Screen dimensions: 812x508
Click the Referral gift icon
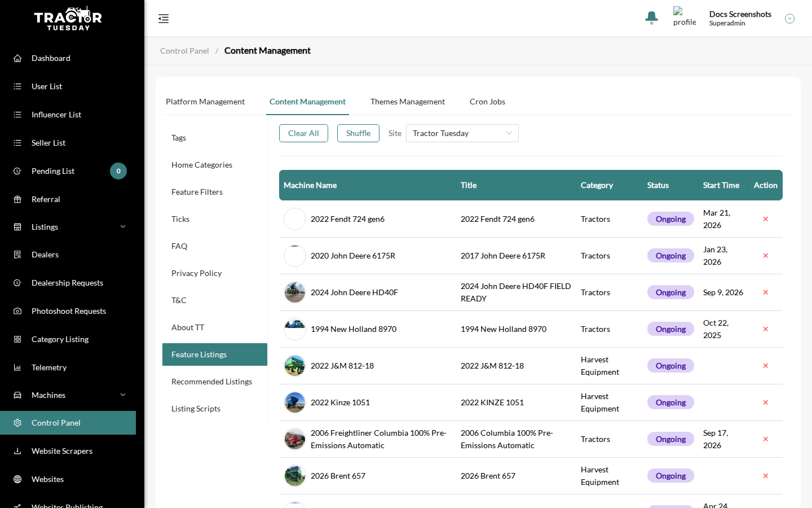(x=17, y=199)
